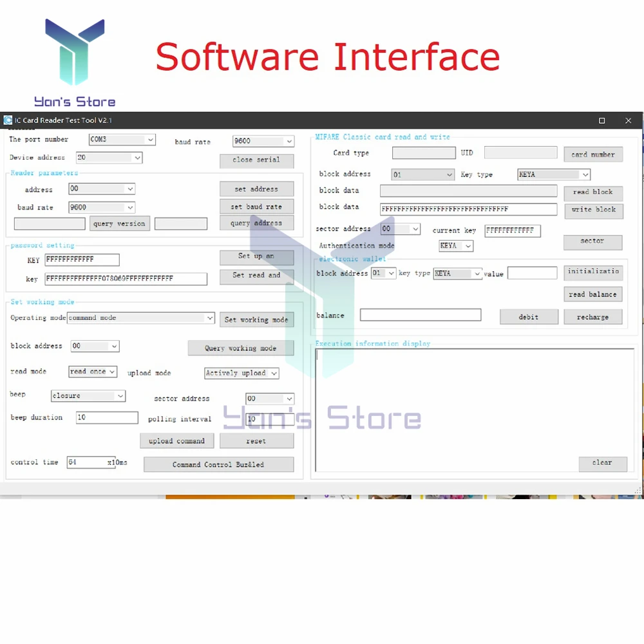This screenshot has height=644, width=644.
Task: Open the Device address 20 dropdown
Action: click(109, 158)
